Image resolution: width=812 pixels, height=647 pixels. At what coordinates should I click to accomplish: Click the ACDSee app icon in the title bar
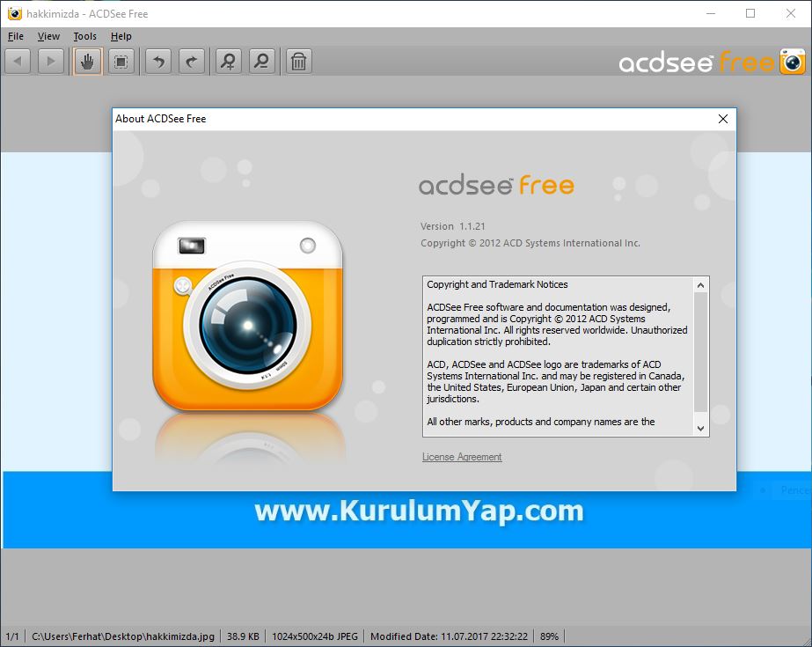[14, 14]
